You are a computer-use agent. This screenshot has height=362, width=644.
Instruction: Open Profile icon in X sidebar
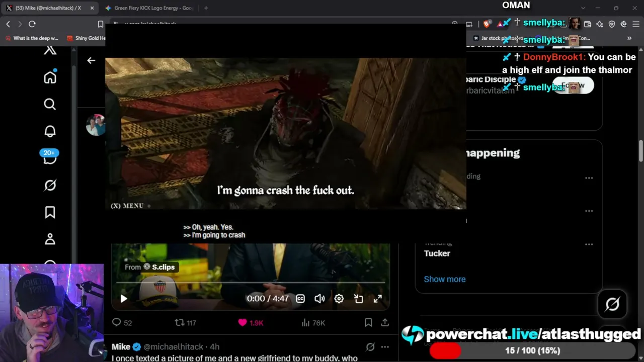coord(50,239)
